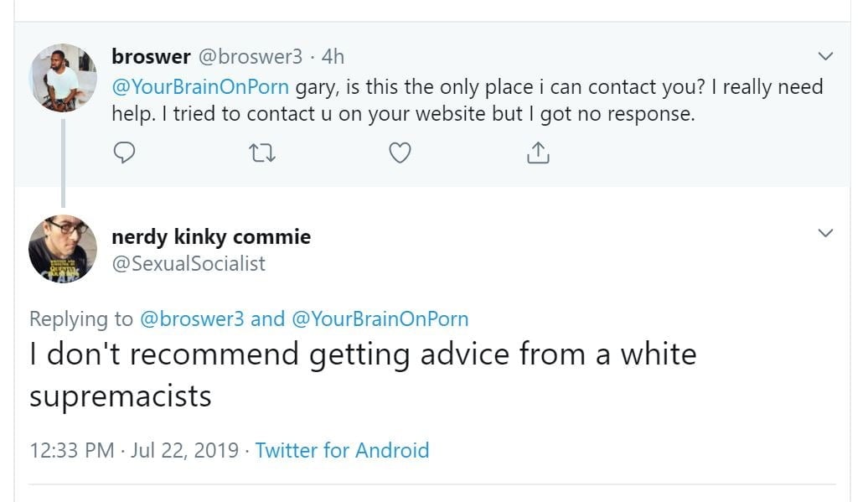The width and height of the screenshot is (868, 502).
Task: Open the @SexualSocialist handle
Action: pos(189,264)
